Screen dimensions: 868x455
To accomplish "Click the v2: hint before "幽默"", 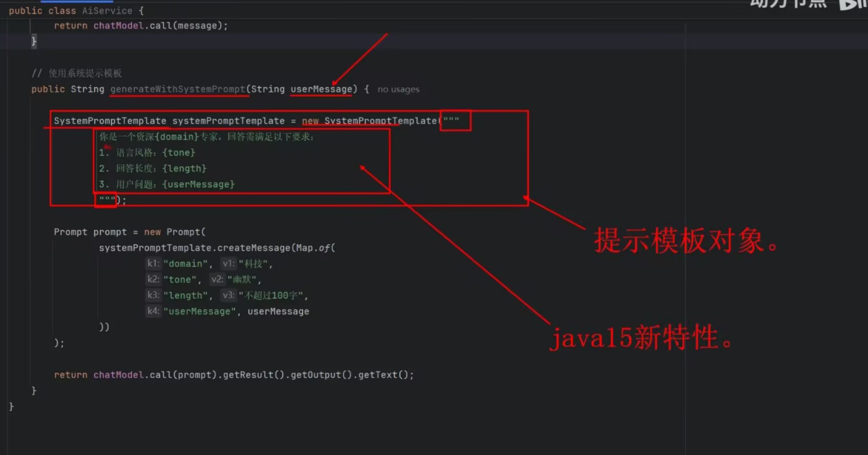I will pyautogui.click(x=217, y=280).
